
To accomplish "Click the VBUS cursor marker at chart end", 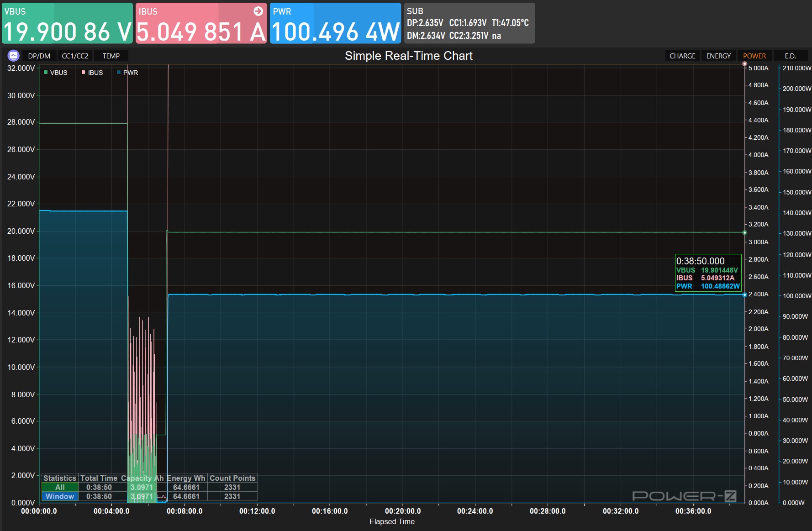I will [x=745, y=233].
